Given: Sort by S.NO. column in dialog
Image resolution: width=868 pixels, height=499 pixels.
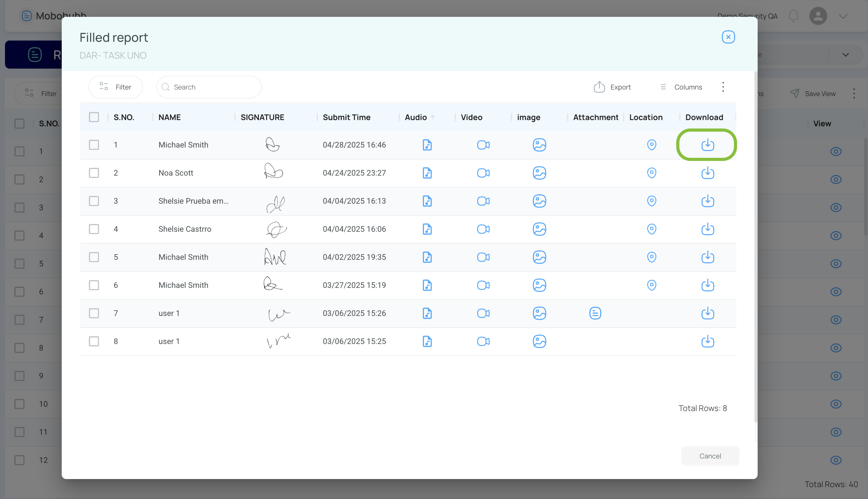Looking at the screenshot, I should pyautogui.click(x=124, y=117).
